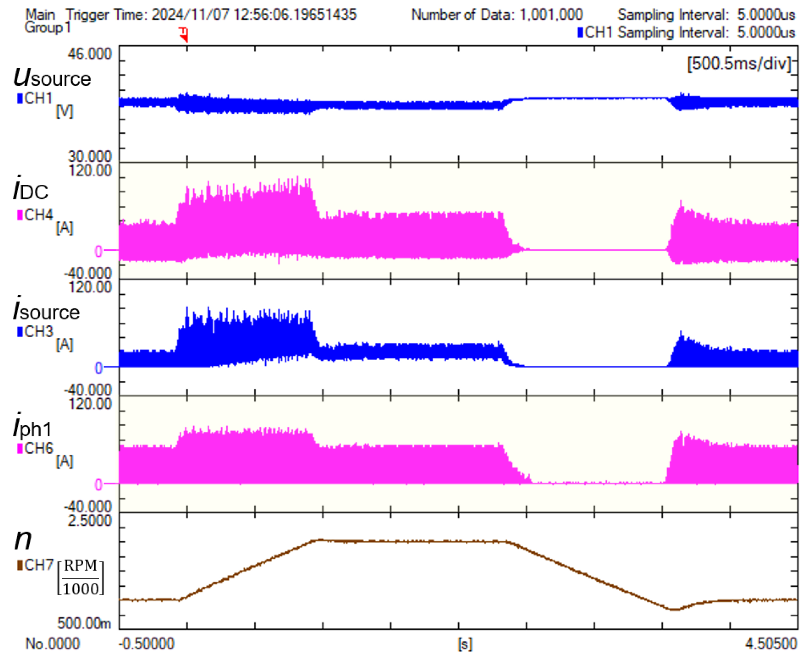The width and height of the screenshot is (812, 662).
Task: Click the Group1 label
Action: point(48,28)
